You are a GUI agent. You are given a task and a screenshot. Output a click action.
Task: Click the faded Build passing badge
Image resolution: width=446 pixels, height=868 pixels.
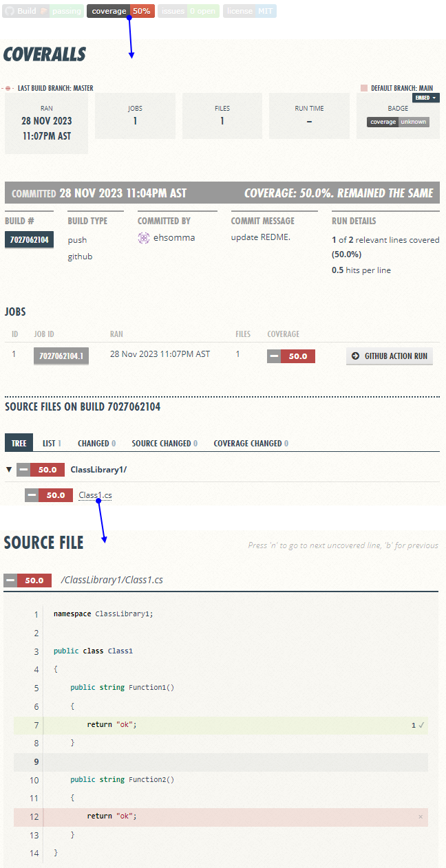point(43,11)
